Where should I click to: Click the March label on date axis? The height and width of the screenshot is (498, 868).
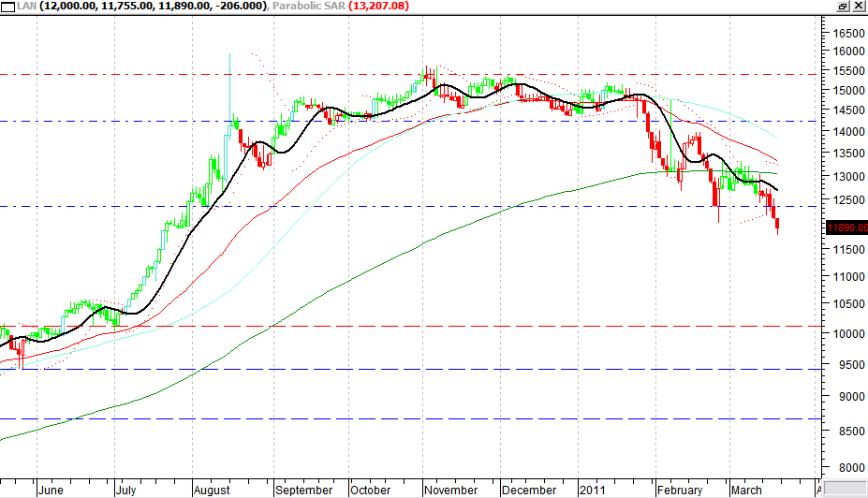[746, 490]
